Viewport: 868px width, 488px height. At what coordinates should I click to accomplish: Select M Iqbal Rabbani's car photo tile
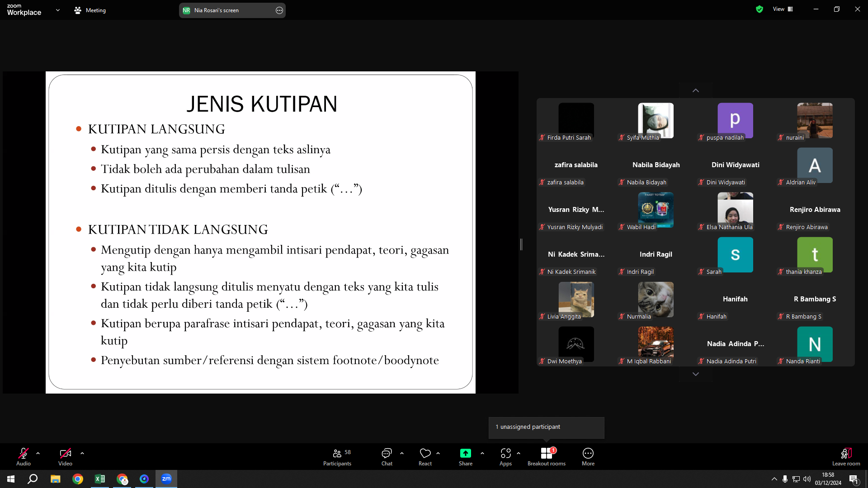[656, 344]
